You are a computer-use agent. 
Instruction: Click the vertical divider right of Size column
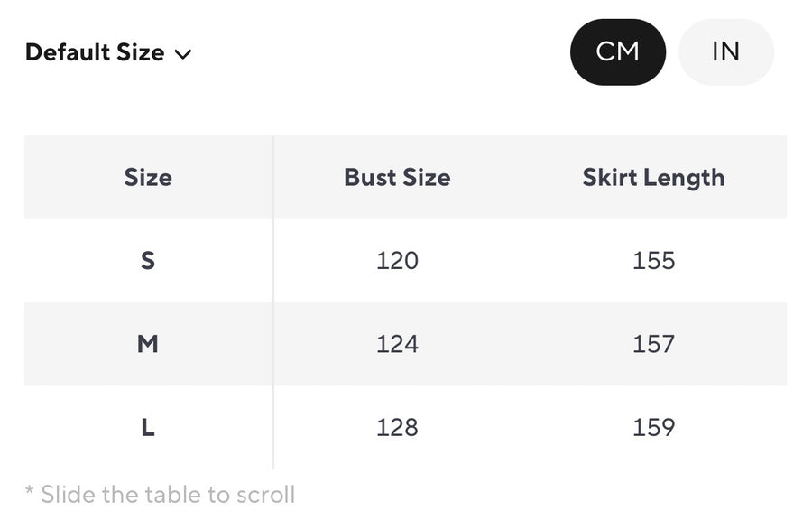(x=272, y=302)
